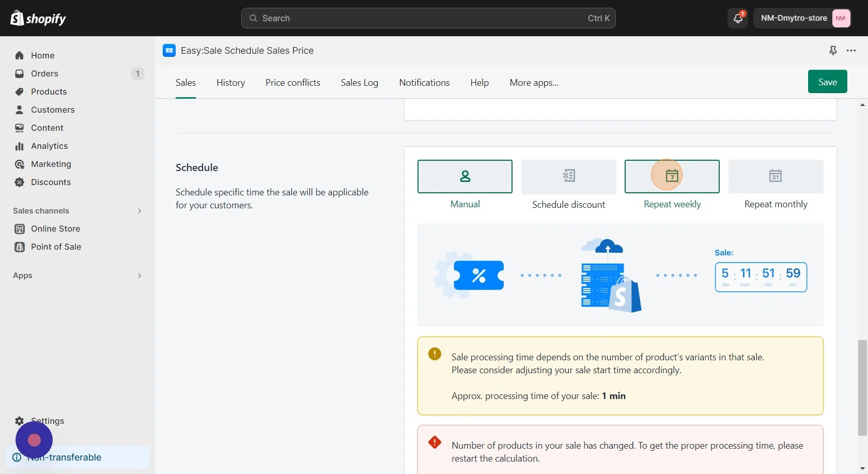
Task: Open the Price conflicts tab
Action: (292, 83)
